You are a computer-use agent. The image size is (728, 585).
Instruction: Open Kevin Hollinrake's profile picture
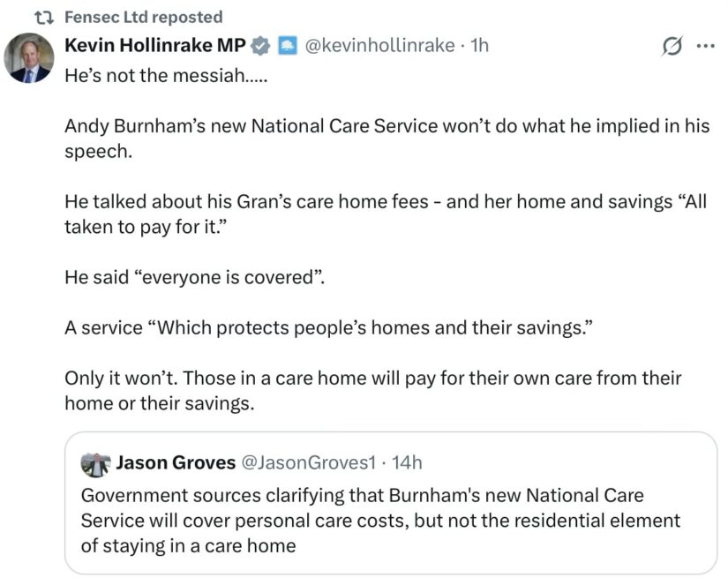29,58
